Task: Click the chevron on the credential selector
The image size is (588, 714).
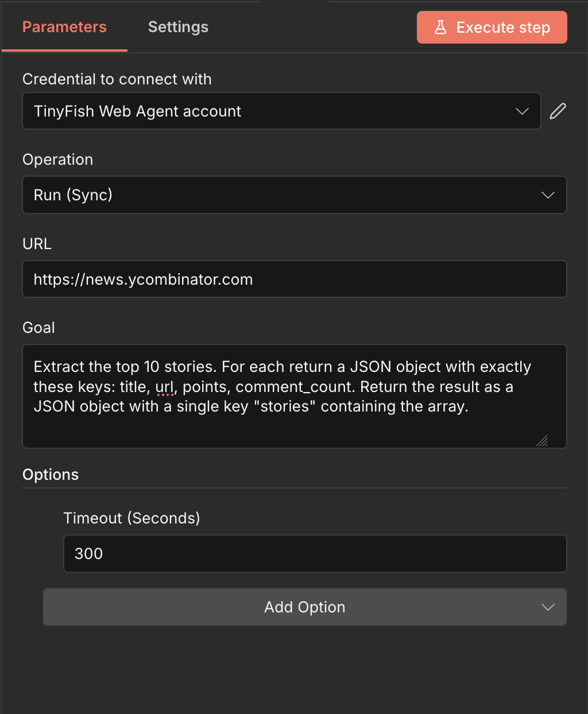Action: click(x=523, y=111)
